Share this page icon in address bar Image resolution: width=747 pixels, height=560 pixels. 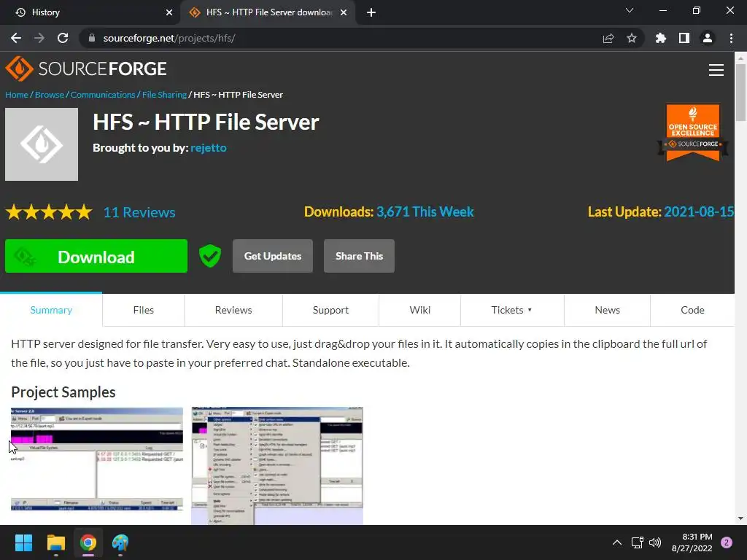[x=608, y=38]
